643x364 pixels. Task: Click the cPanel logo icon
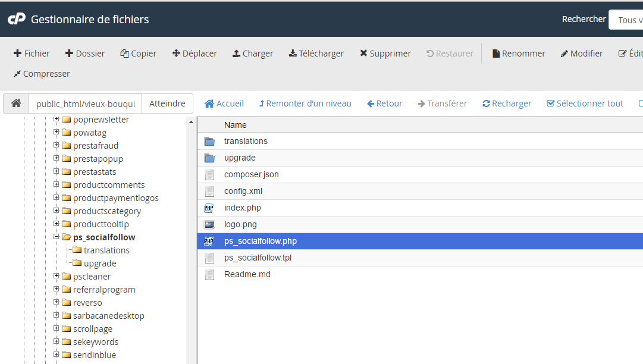(16, 19)
